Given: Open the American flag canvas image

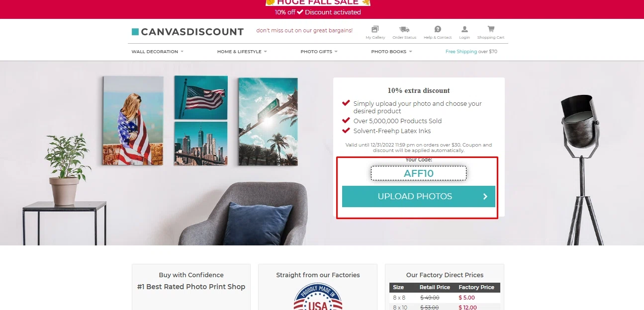Looking at the screenshot, I should pos(201,97).
